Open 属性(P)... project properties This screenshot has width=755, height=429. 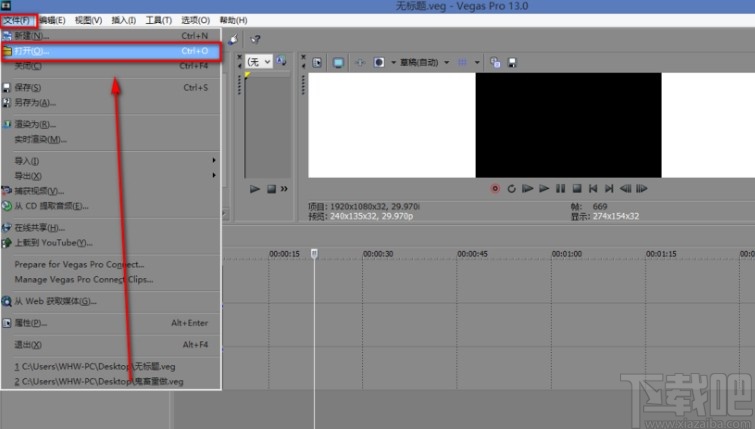111,323
